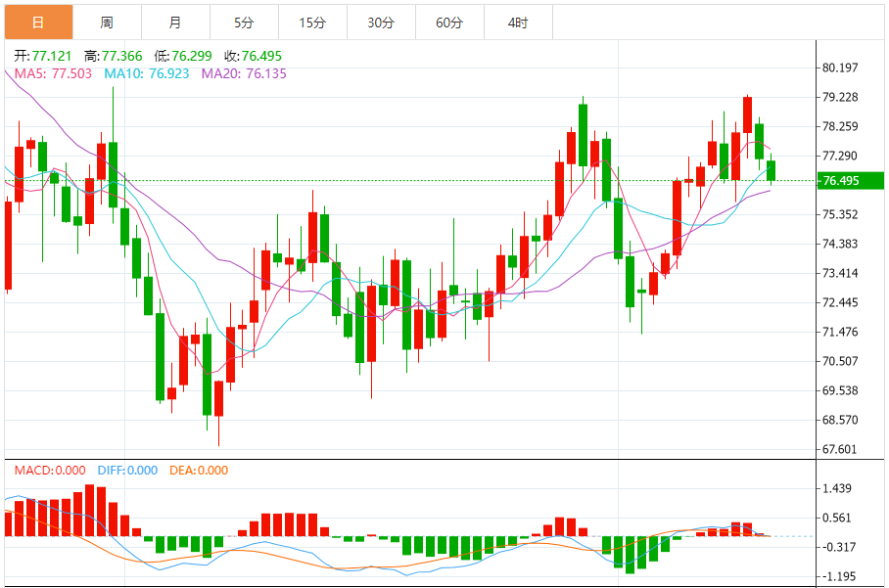Image resolution: width=889 pixels, height=588 pixels.
Task: Click the open price 开:77.121 value
Action: (x=43, y=56)
